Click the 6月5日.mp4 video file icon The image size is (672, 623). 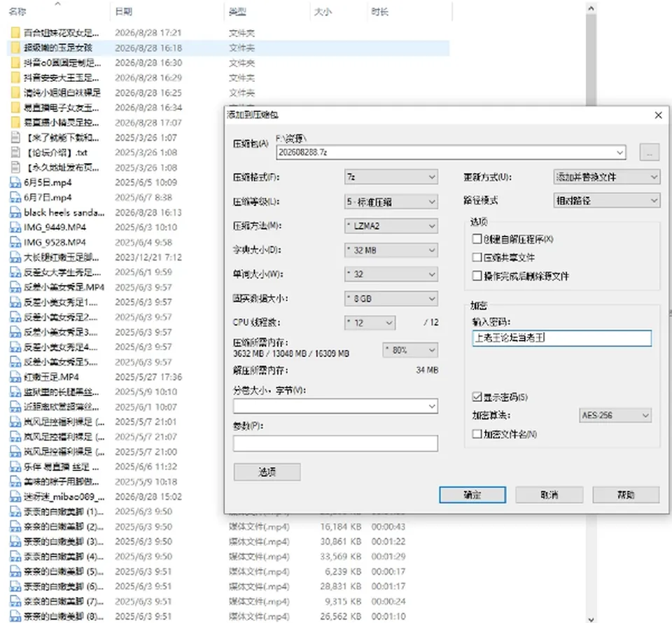pos(15,183)
